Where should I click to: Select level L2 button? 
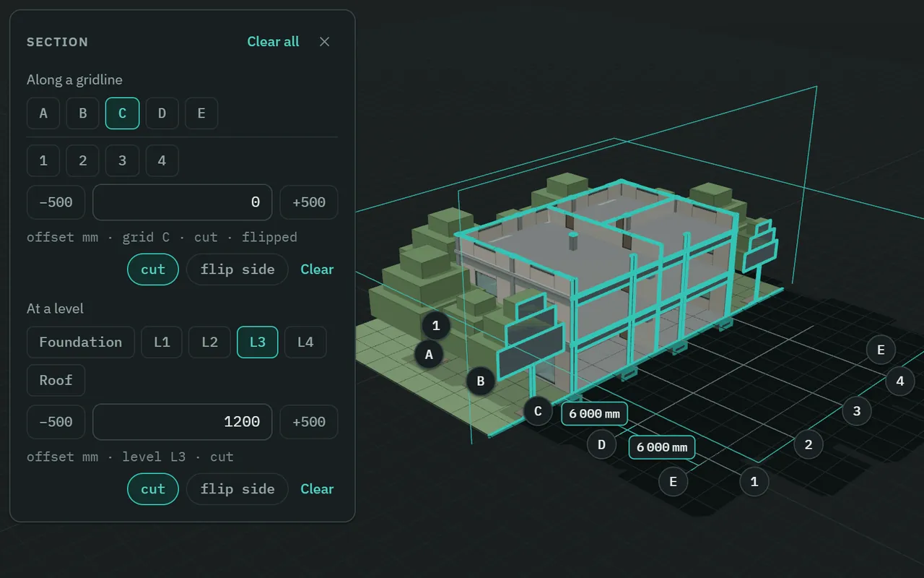209,342
